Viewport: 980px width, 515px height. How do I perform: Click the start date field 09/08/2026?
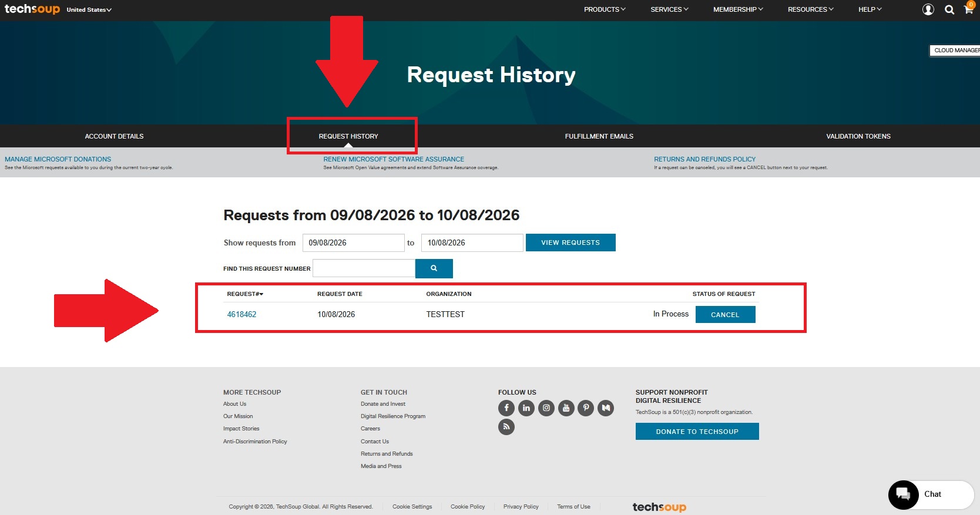pos(353,243)
